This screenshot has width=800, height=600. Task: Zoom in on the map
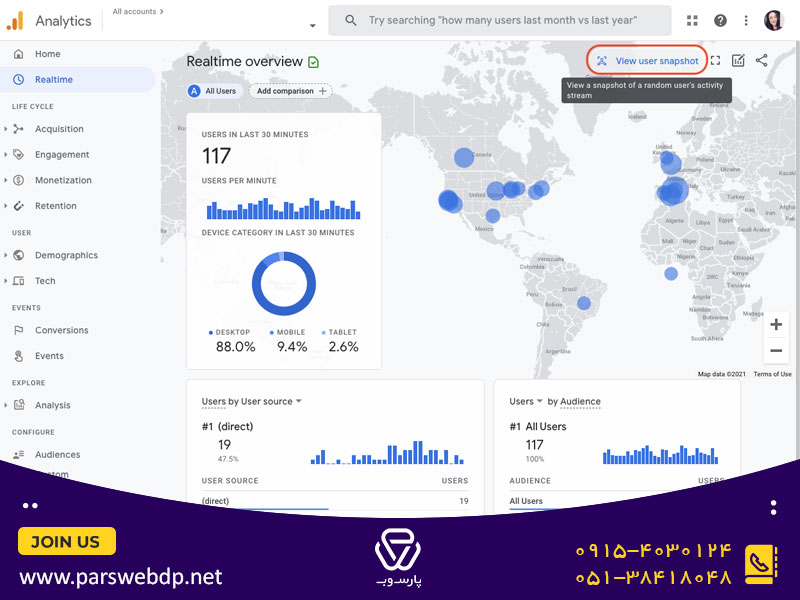pyautogui.click(x=776, y=324)
